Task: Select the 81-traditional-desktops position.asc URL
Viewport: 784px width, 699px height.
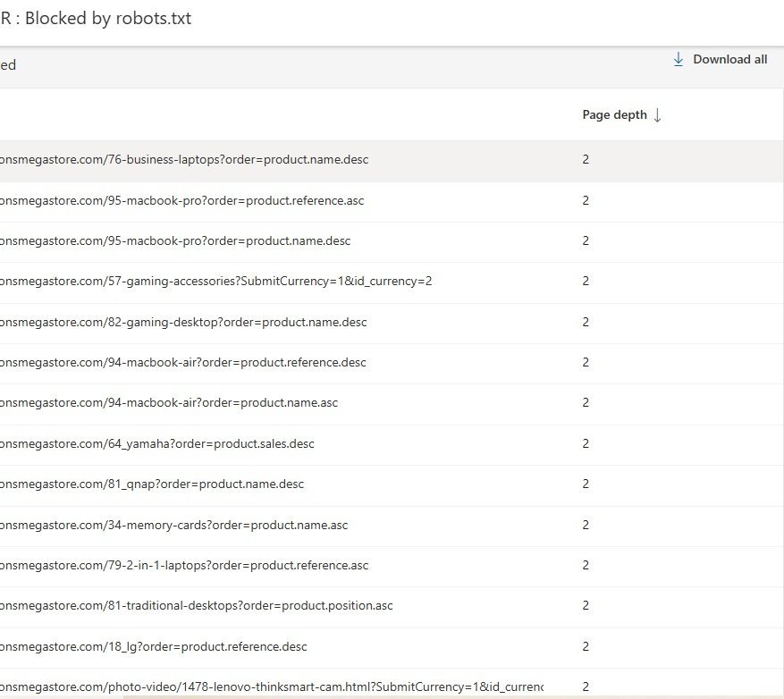Action: point(197,605)
